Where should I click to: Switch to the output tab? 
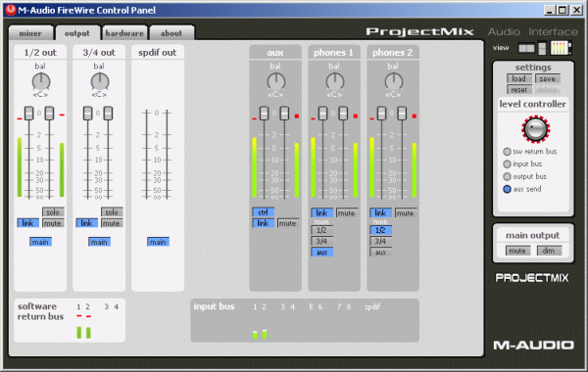(77, 33)
